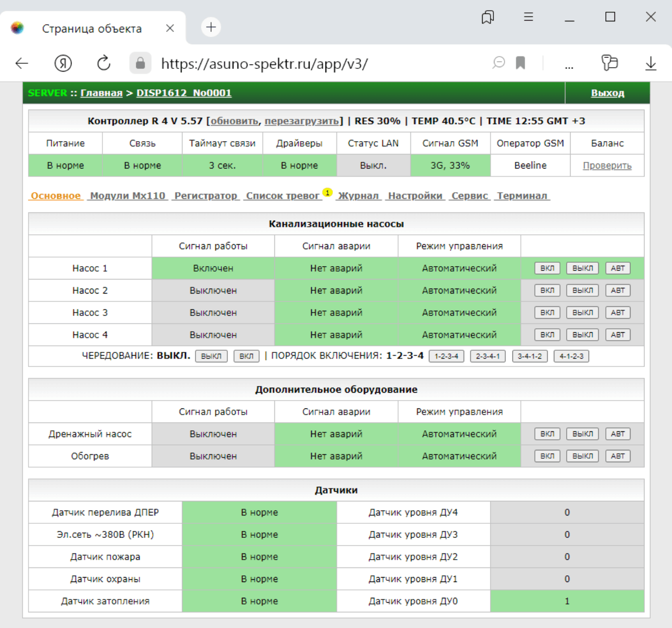Set Дренажный насос to АВТ
The width and height of the screenshot is (672, 628).
(x=618, y=434)
